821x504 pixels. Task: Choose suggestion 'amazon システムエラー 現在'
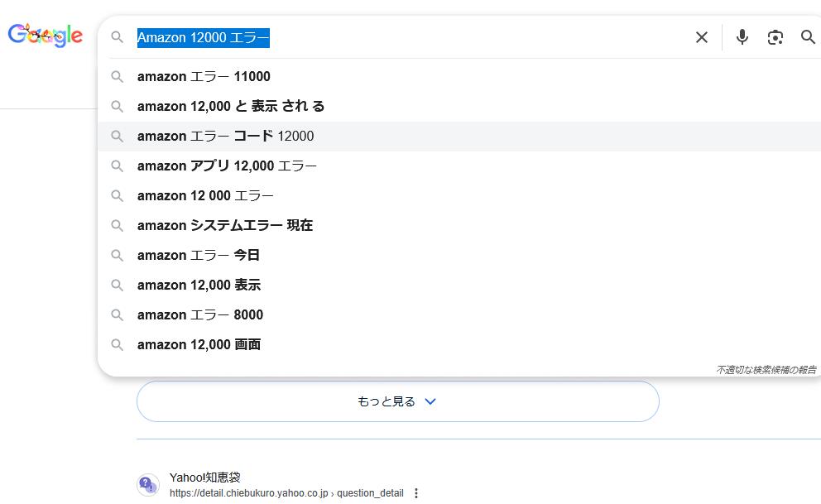coord(225,225)
